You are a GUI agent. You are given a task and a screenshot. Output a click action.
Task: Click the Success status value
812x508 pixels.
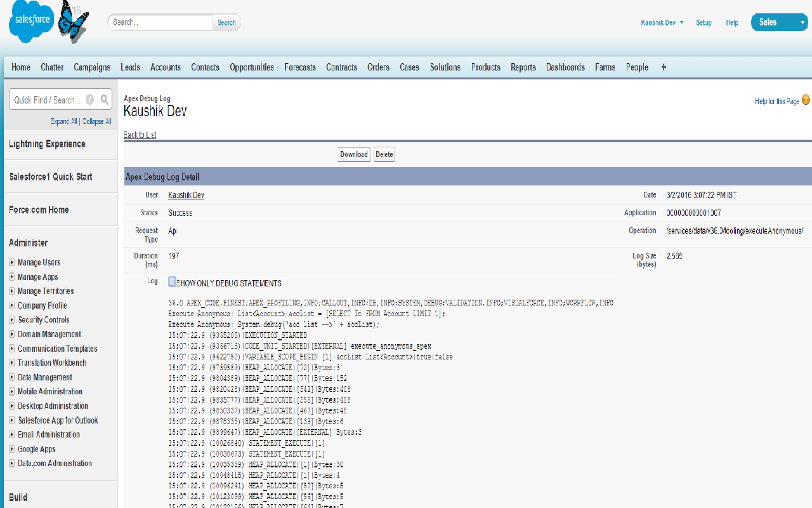pos(180,213)
